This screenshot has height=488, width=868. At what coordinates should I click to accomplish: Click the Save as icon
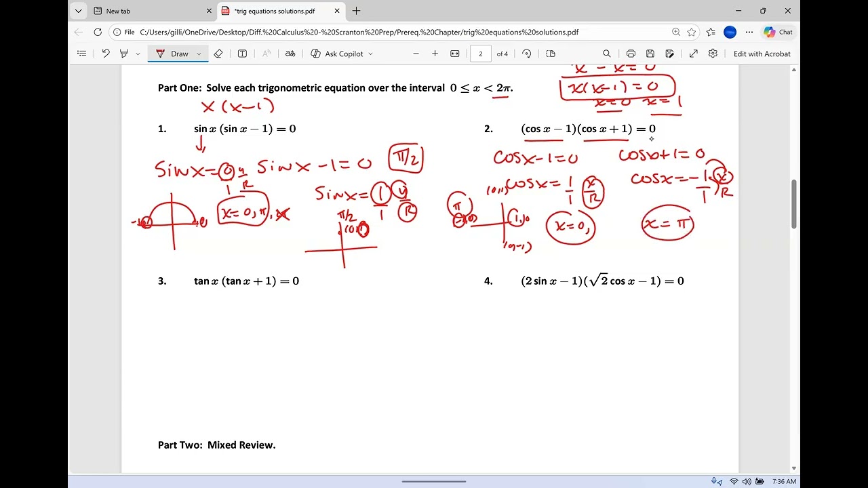pos(670,54)
